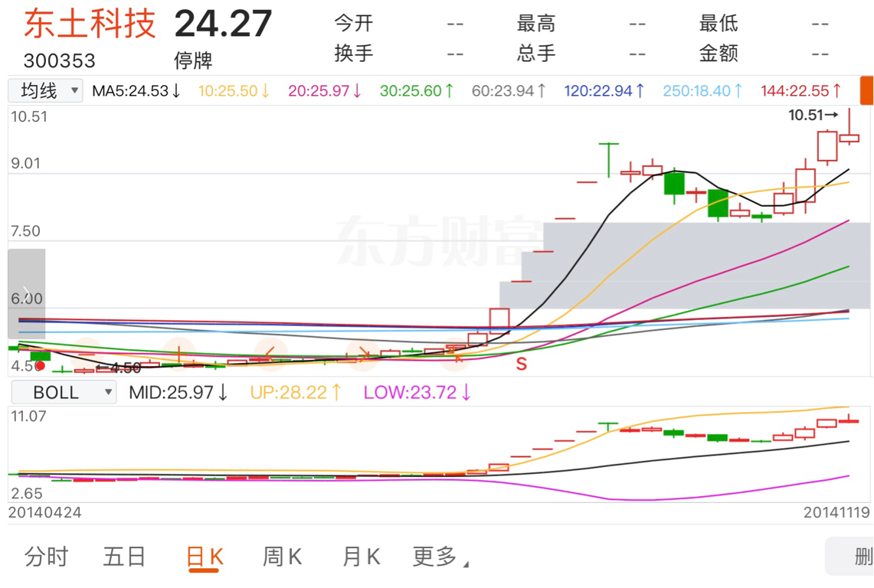The height and width of the screenshot is (588, 874).
Task: Click the 120:22.94 moving average value
Action: (x=604, y=91)
